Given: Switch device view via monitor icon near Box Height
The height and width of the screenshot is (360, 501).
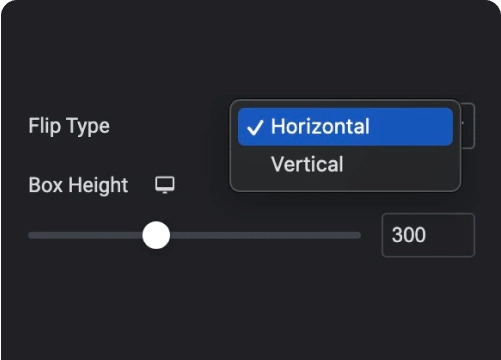Looking at the screenshot, I should [x=165, y=185].
